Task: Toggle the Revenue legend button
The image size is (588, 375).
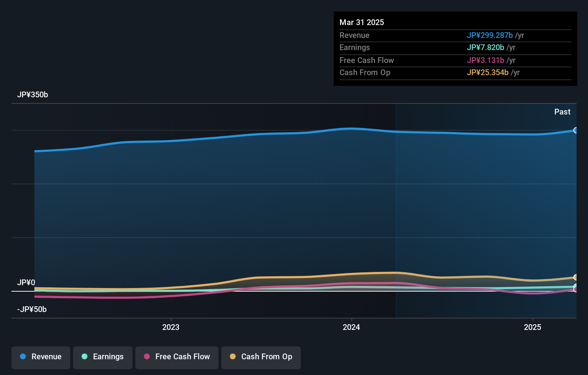Action: [x=41, y=357]
